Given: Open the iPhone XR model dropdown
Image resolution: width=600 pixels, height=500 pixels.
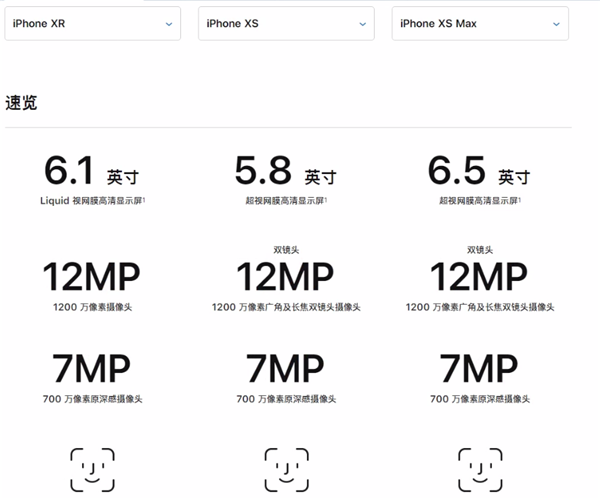Looking at the screenshot, I should point(92,24).
